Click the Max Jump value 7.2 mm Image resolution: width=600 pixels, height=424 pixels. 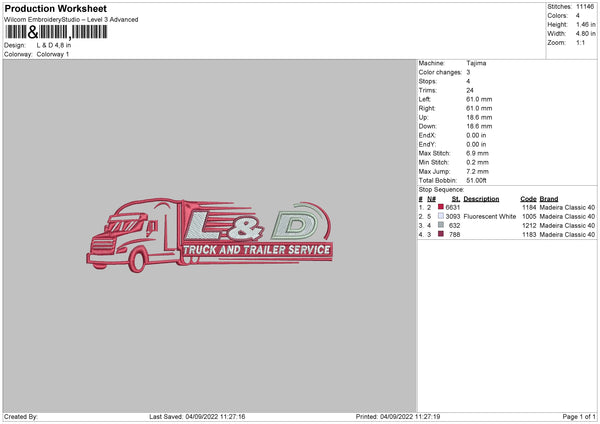[x=478, y=171]
